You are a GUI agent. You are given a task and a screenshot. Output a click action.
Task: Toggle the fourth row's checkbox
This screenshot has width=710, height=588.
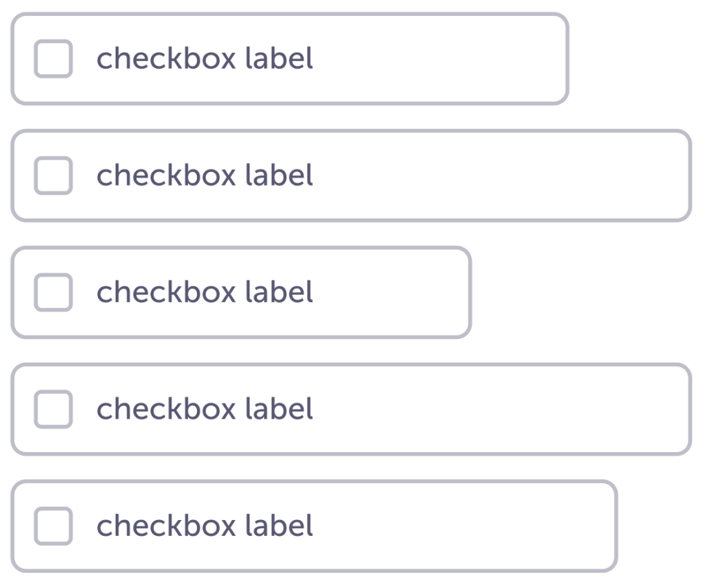point(53,409)
